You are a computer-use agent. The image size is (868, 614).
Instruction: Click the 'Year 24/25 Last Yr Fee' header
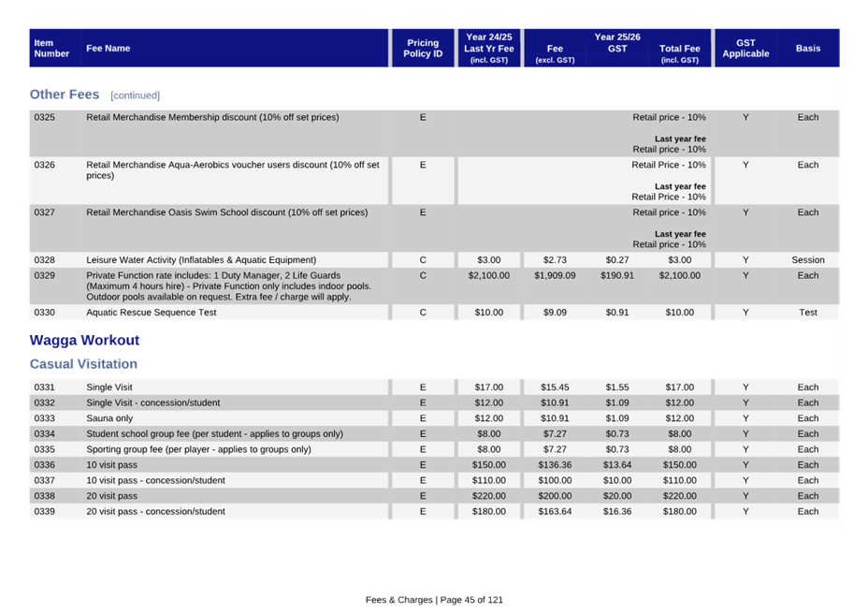(x=489, y=49)
